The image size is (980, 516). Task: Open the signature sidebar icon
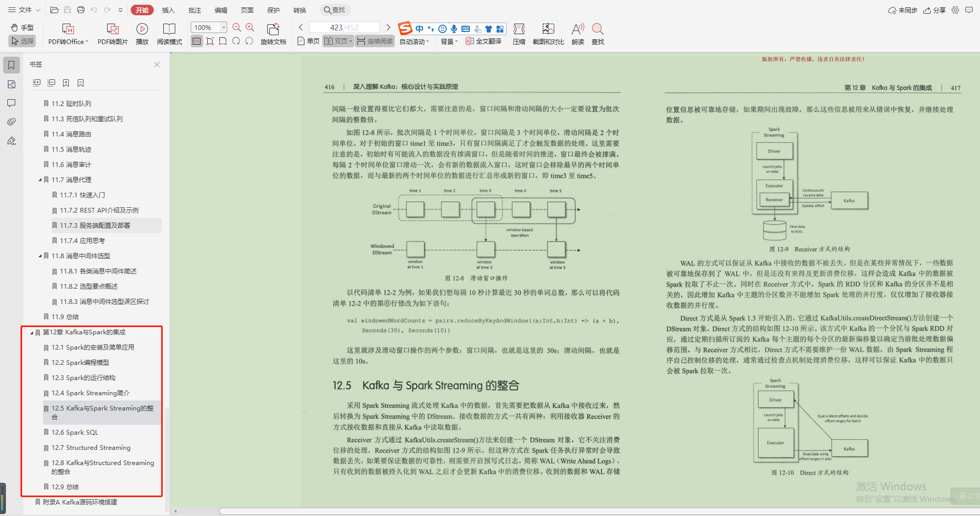pos(12,141)
